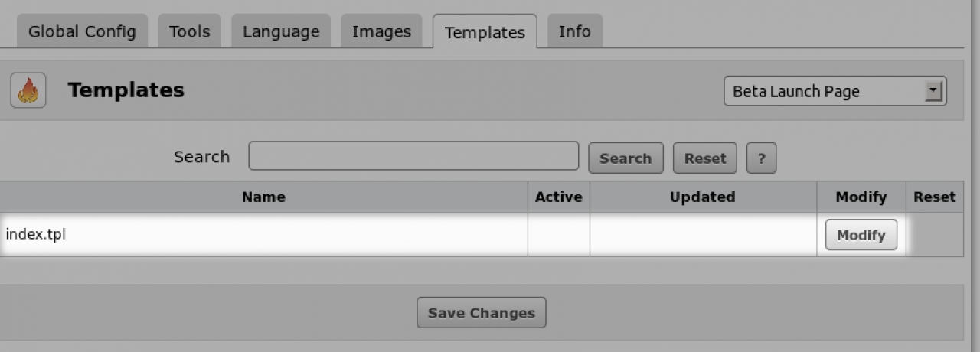Click the Active column header
Viewport: 980px width, 352px height.
pos(558,197)
